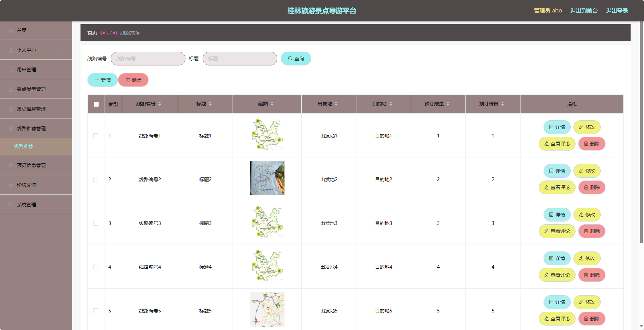
Task: Expand the 系统管理 sidebar chevron
Action: [x=64, y=204]
